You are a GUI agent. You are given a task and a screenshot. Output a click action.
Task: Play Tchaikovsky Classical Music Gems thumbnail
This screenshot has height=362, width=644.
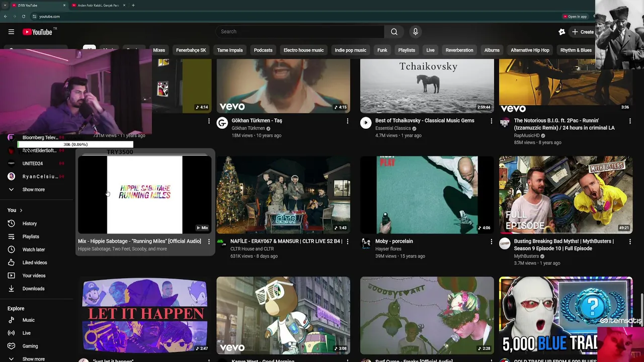pos(427,85)
